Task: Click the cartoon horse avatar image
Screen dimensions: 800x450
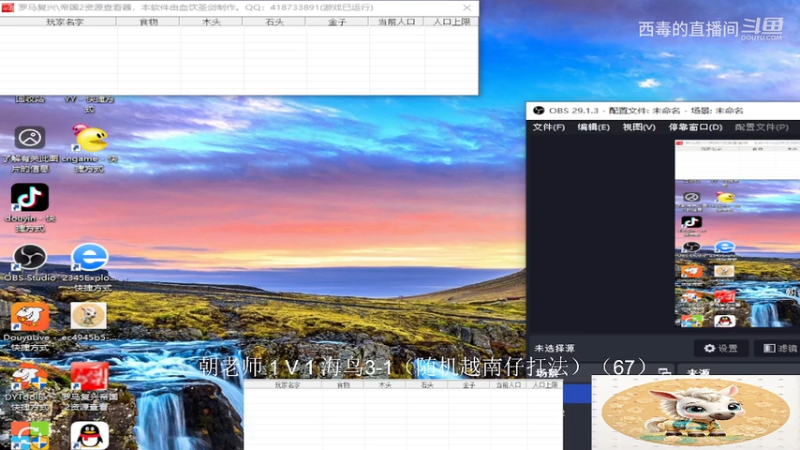Action: click(x=696, y=412)
